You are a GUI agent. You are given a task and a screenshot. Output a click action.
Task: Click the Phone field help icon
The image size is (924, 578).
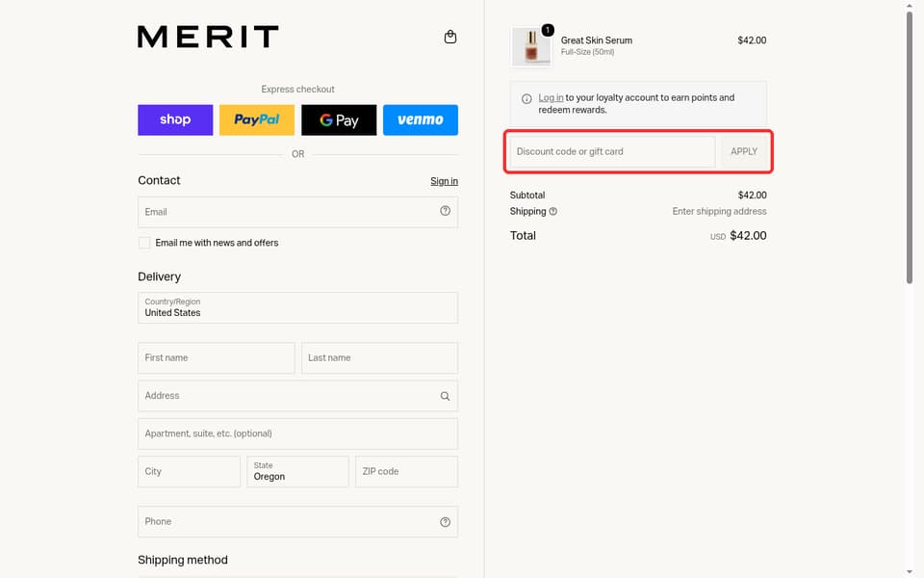coord(445,522)
